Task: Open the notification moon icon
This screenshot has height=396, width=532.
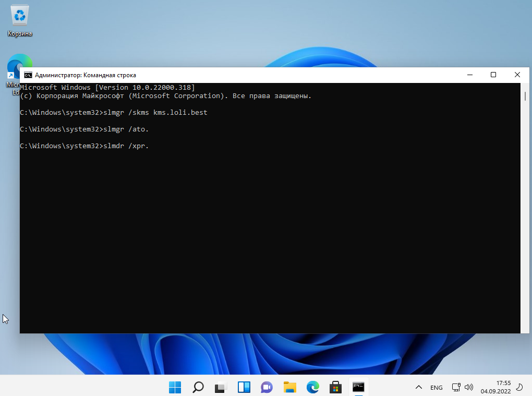Action: click(x=519, y=387)
